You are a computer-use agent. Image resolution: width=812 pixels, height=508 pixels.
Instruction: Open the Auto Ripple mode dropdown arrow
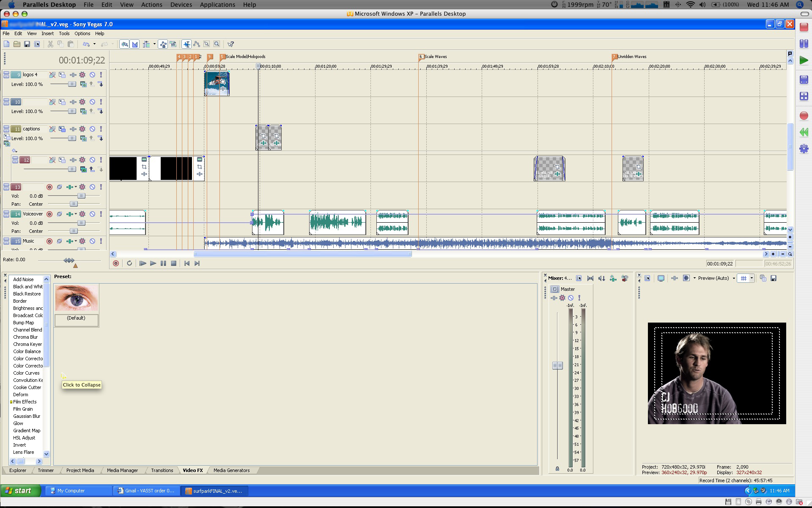coord(154,44)
